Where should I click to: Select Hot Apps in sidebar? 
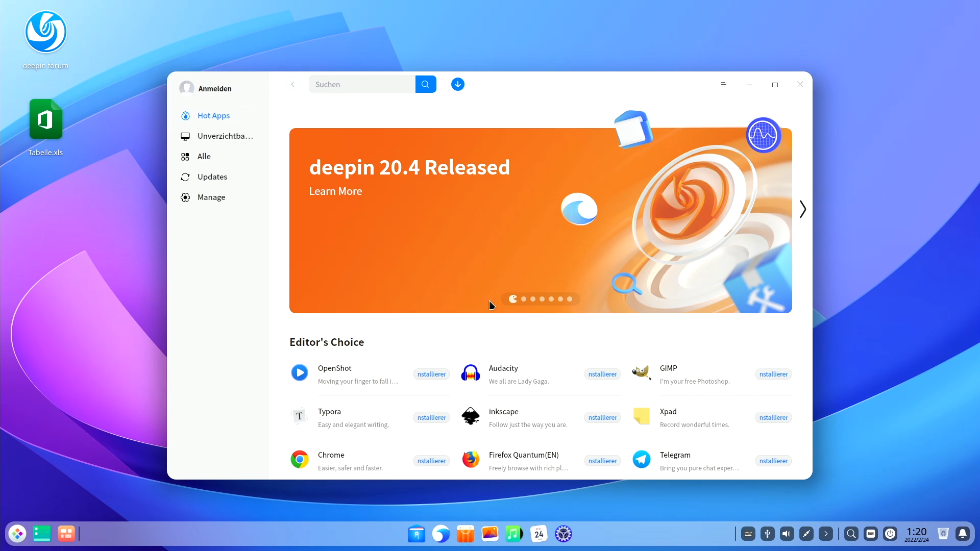coord(218,115)
